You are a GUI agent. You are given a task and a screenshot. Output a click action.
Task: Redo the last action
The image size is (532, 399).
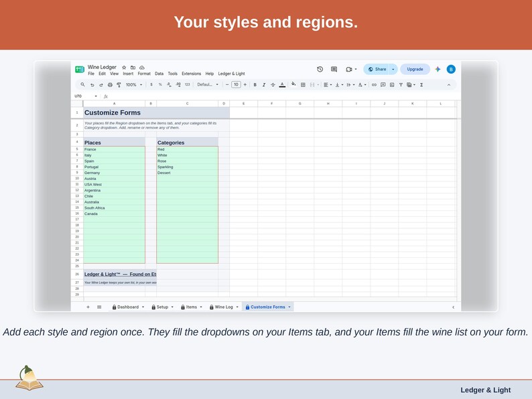(x=101, y=85)
